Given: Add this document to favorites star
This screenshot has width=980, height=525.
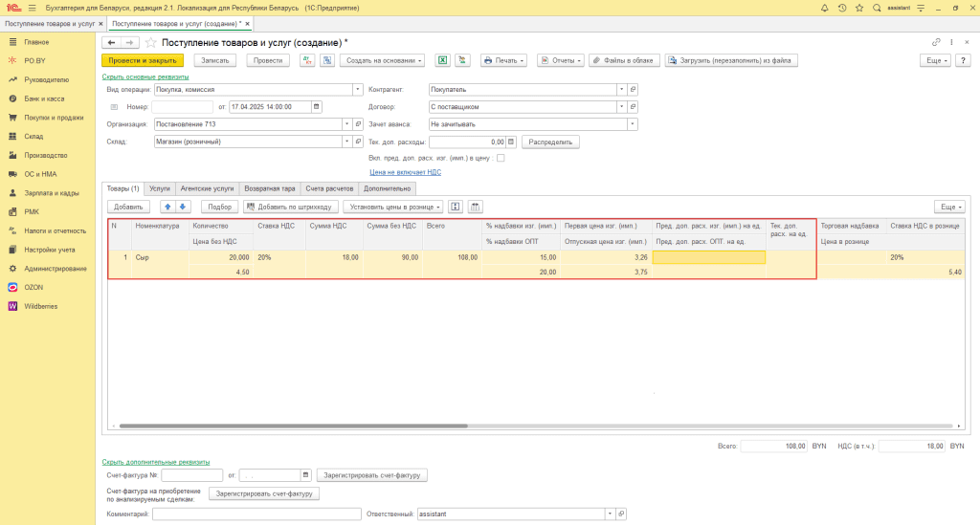Looking at the screenshot, I should 150,42.
